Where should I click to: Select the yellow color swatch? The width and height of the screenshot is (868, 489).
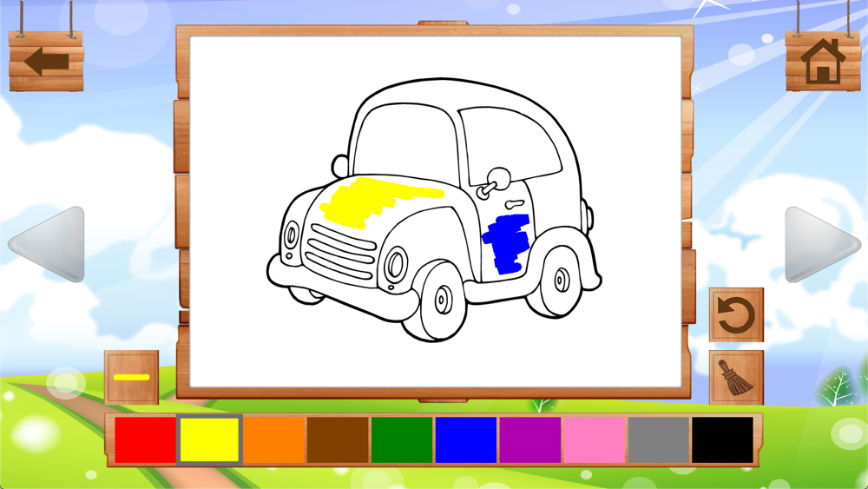[209, 439]
